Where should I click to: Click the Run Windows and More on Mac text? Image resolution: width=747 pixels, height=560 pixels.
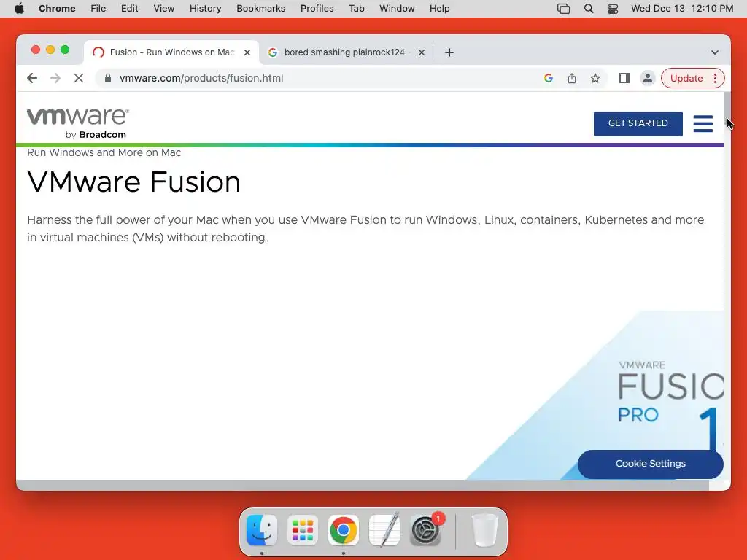click(x=104, y=152)
